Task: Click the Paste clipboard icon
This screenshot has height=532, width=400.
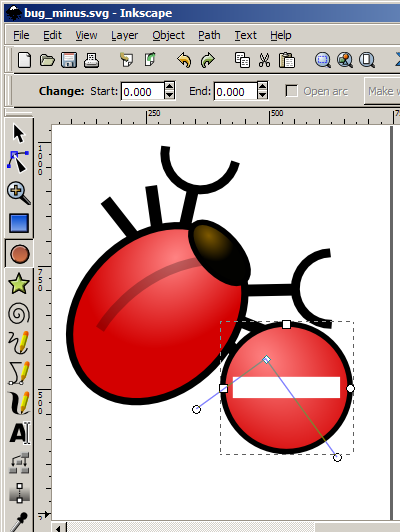Action: pos(287,60)
